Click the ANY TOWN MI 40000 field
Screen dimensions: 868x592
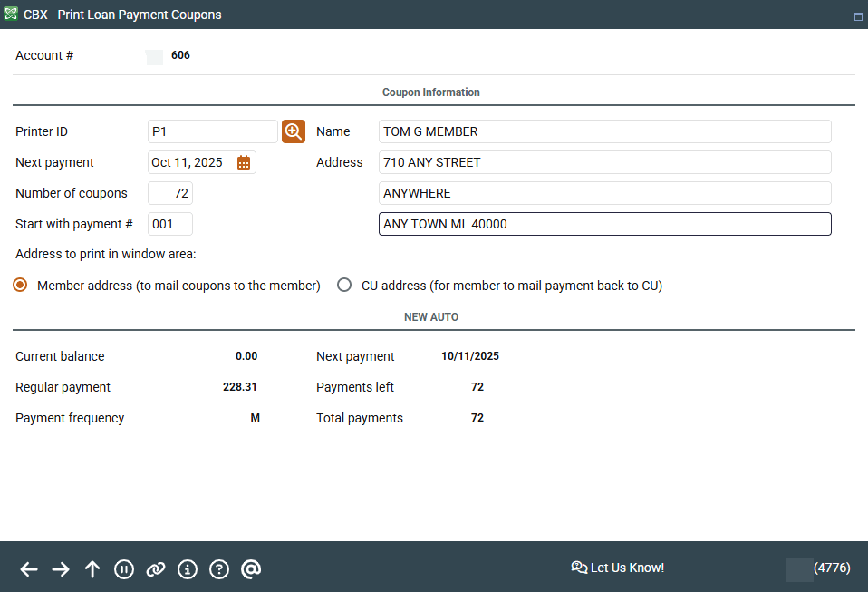point(604,224)
